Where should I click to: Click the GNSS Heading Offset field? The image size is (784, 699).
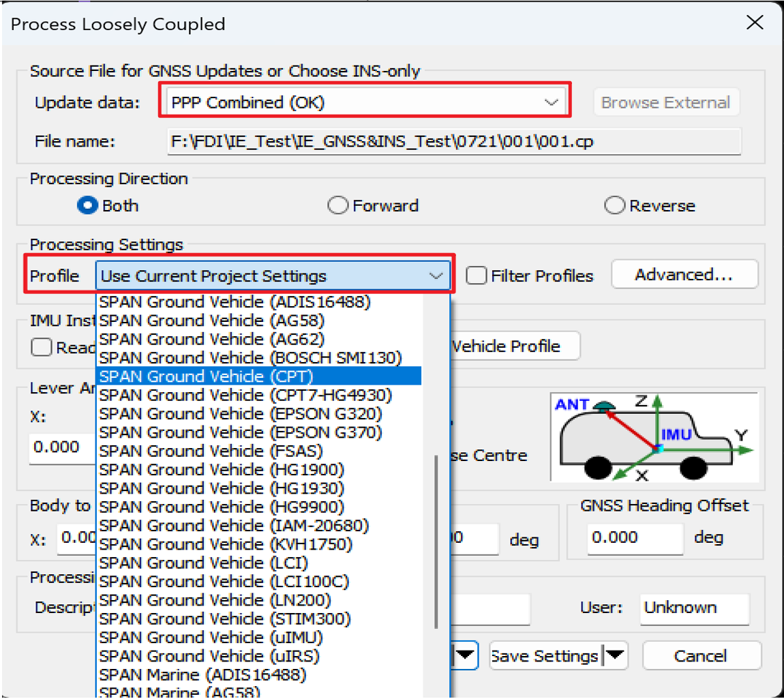click(x=635, y=537)
